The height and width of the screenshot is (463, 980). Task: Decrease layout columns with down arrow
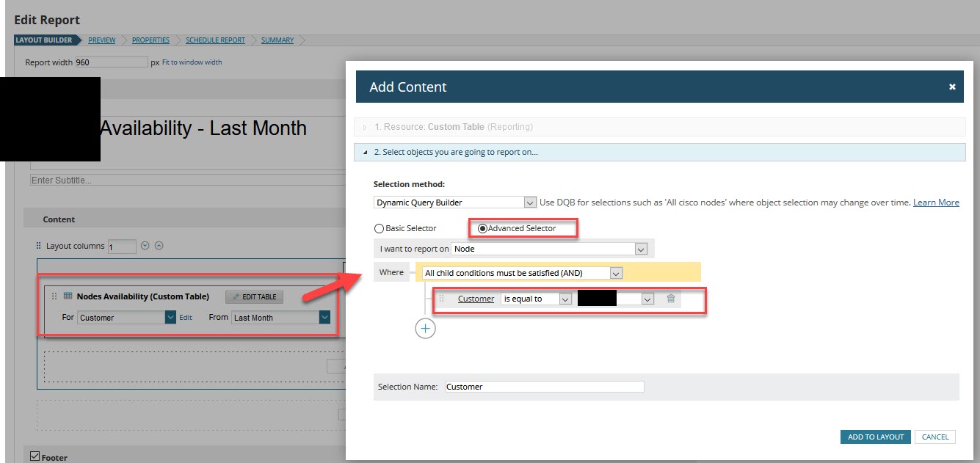(145, 246)
